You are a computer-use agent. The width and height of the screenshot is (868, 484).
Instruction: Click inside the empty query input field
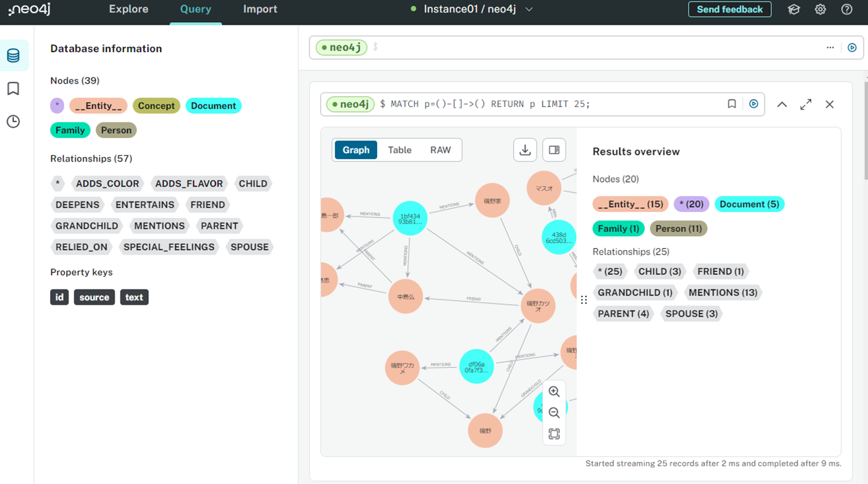tap(507, 47)
